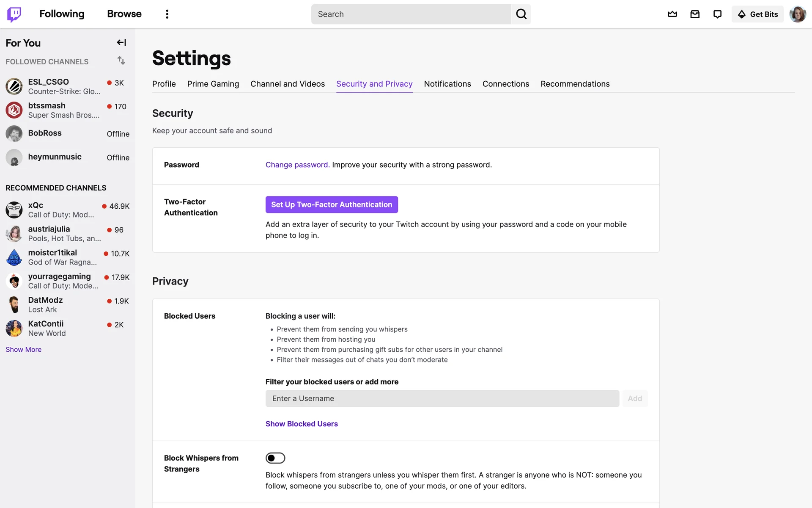The image size is (812, 508).
Task: Toggle Block Whispers from Strangers
Action: point(275,458)
